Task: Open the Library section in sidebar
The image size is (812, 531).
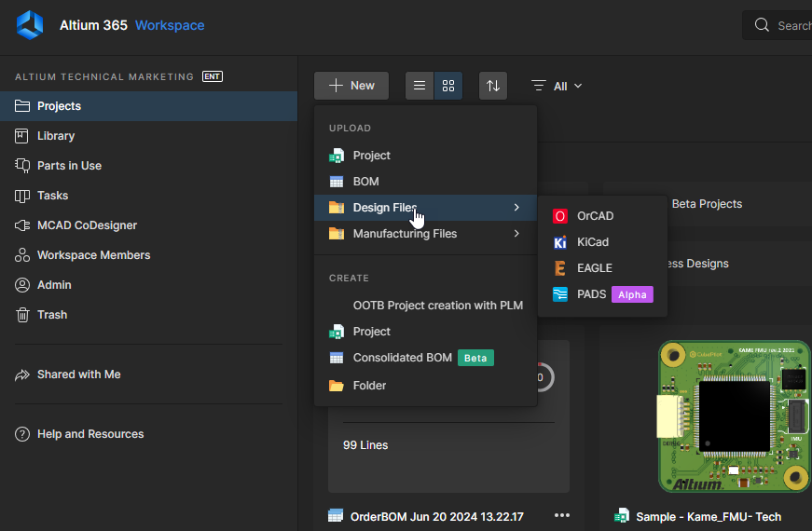Action: click(55, 136)
